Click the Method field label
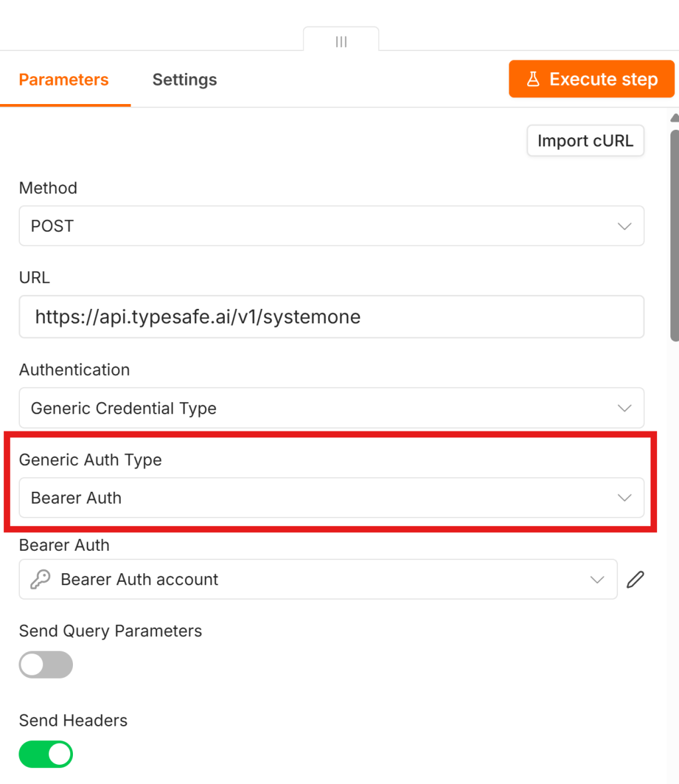Screen dimensions: 679x784 (x=48, y=188)
